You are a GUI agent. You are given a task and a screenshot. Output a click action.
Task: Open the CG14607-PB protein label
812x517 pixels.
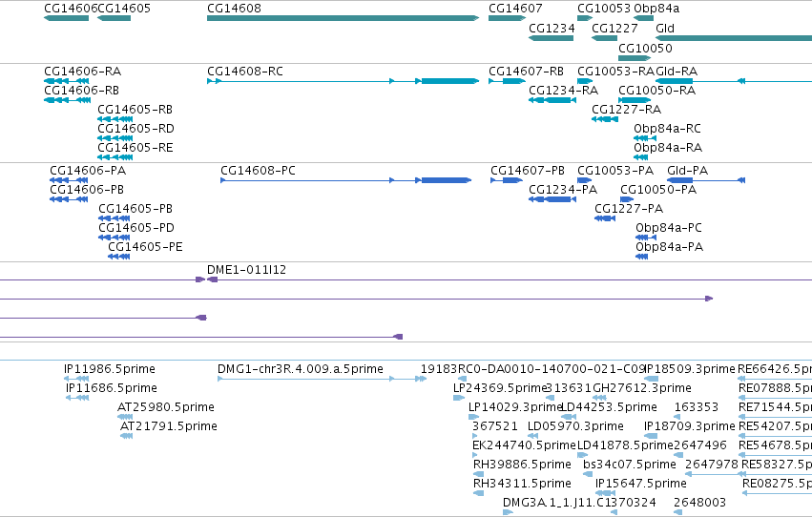coord(528,171)
